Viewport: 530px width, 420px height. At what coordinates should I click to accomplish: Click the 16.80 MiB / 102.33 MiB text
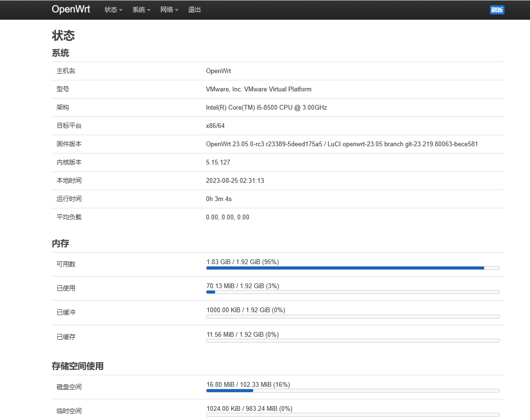click(x=248, y=384)
